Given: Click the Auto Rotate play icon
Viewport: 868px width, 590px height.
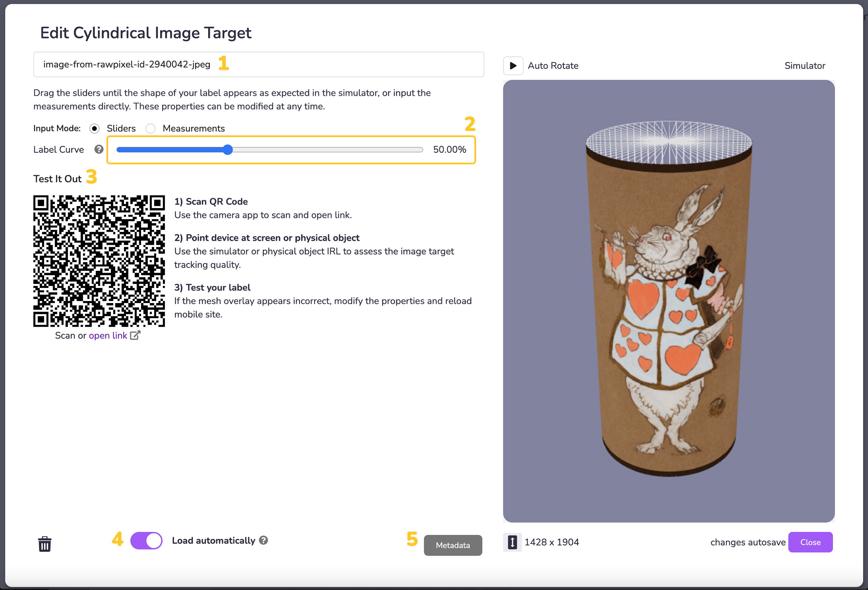Looking at the screenshot, I should (513, 66).
